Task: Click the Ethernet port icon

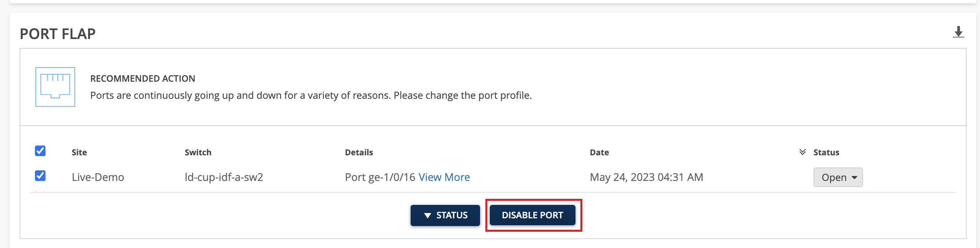Action: click(55, 87)
